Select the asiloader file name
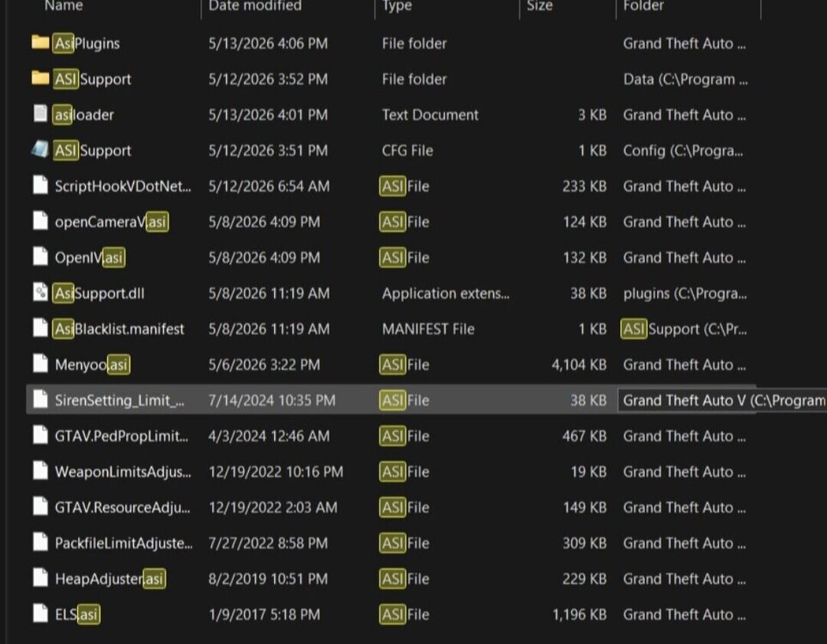Viewport: 827px width, 644px height. point(84,114)
